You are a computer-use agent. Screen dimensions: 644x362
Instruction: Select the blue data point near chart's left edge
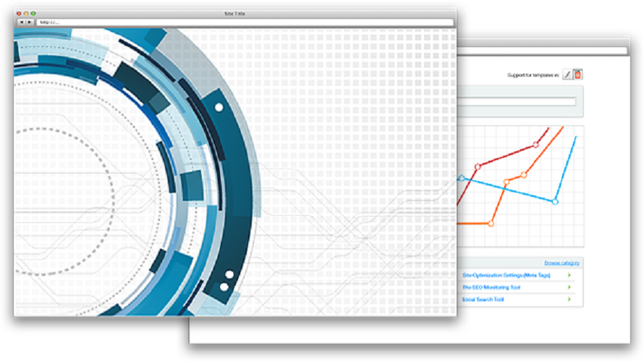tap(462, 178)
